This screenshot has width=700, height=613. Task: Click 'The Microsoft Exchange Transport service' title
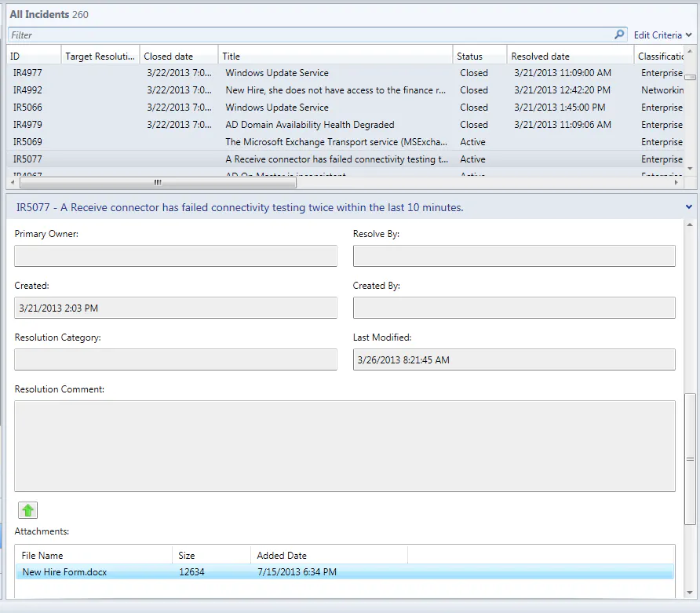[336, 142]
